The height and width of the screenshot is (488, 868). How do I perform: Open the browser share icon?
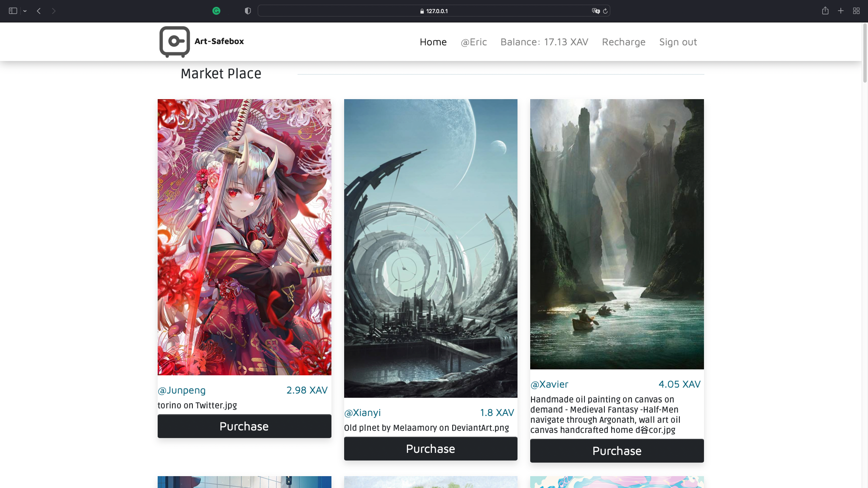click(x=825, y=11)
